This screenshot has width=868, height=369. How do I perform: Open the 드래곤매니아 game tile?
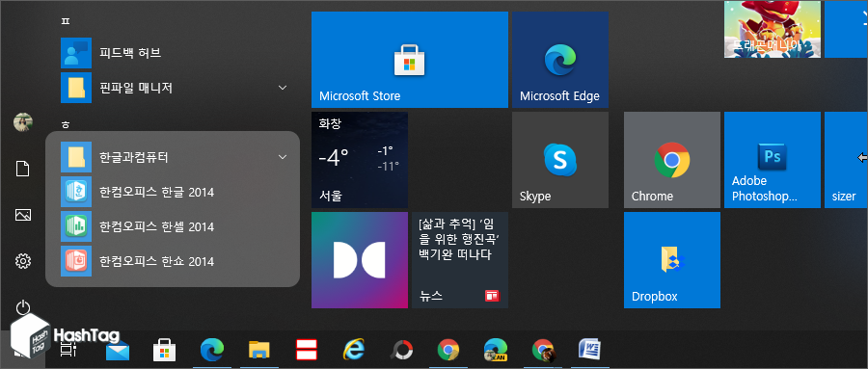tap(773, 29)
